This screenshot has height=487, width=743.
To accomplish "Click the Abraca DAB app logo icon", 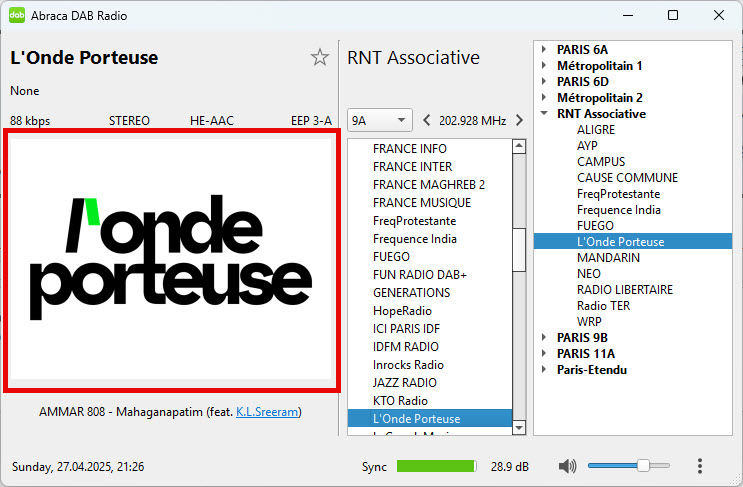I will point(17,15).
